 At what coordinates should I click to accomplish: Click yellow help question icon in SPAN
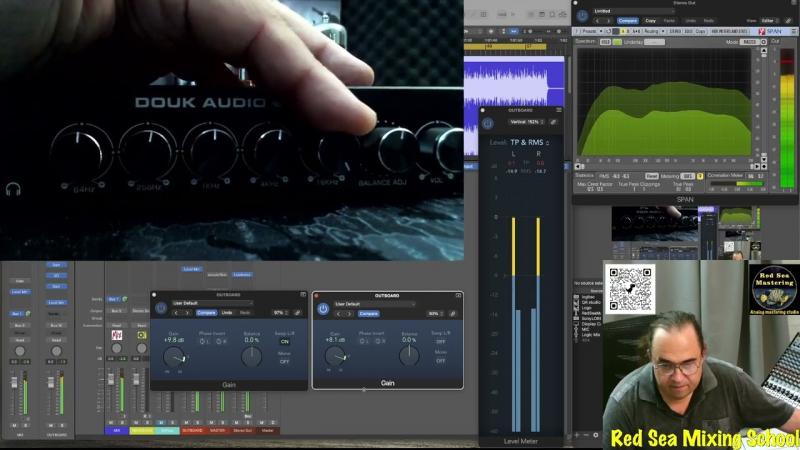pyautogui.click(x=700, y=177)
